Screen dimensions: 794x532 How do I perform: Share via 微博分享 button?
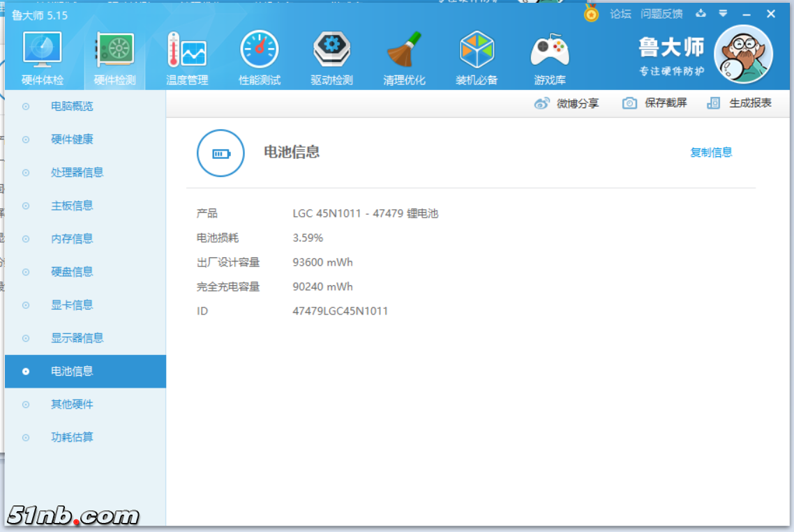[x=567, y=103]
